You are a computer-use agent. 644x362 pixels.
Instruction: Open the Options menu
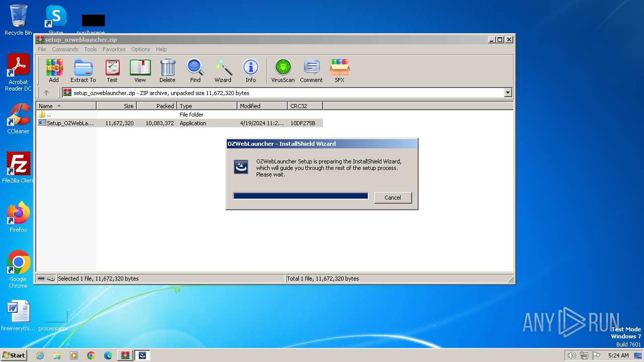click(x=141, y=49)
